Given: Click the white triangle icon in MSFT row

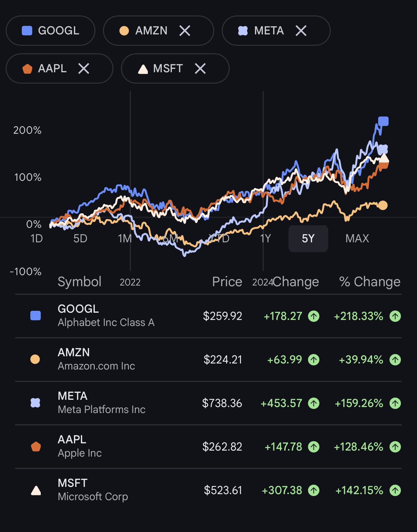Looking at the screenshot, I should point(36,490).
